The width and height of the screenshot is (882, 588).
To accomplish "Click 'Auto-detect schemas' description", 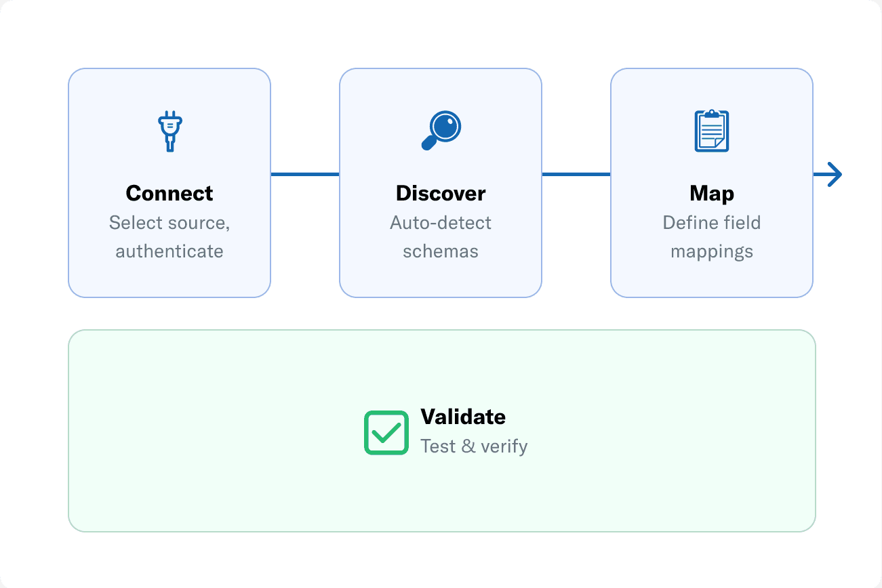I will [x=441, y=237].
